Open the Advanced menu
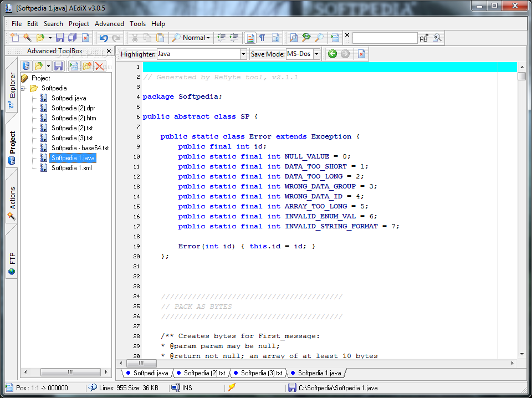 pyautogui.click(x=109, y=24)
